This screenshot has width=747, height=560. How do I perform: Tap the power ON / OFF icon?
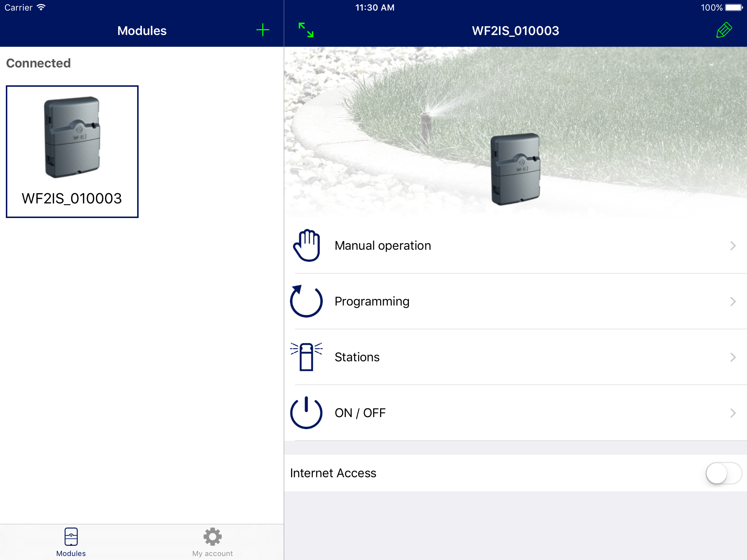(x=306, y=413)
